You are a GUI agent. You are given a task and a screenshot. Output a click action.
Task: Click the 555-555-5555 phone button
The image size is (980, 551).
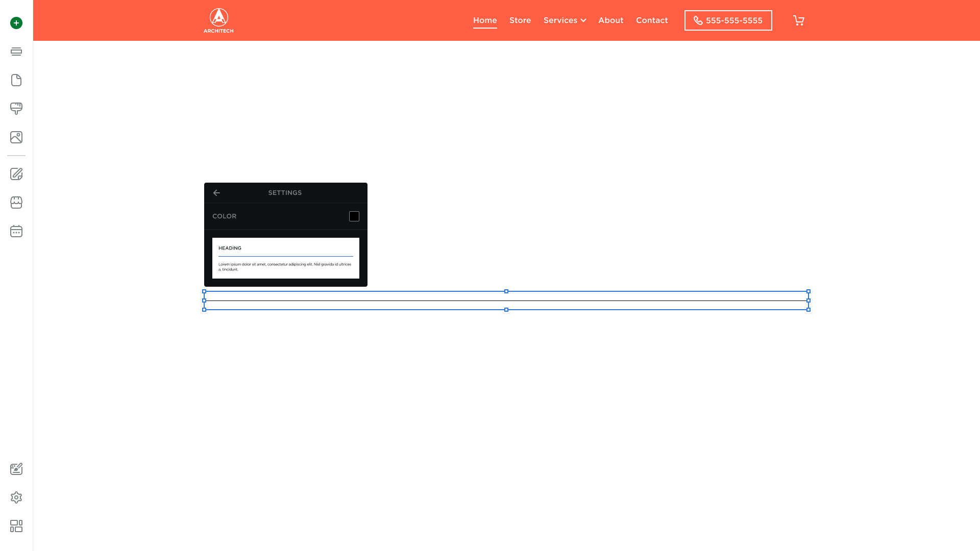point(728,20)
